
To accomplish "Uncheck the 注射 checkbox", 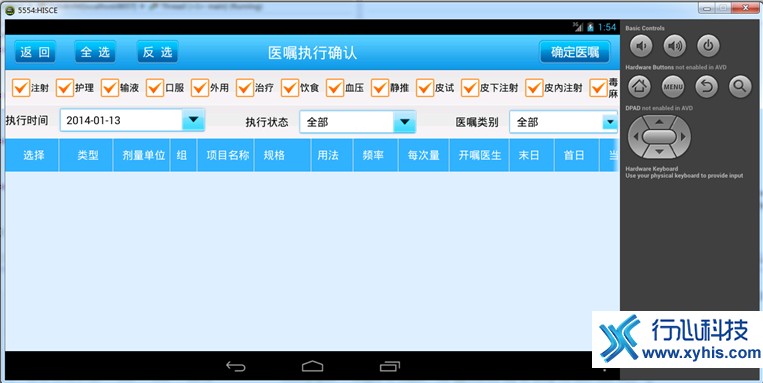I will pyautogui.click(x=21, y=88).
